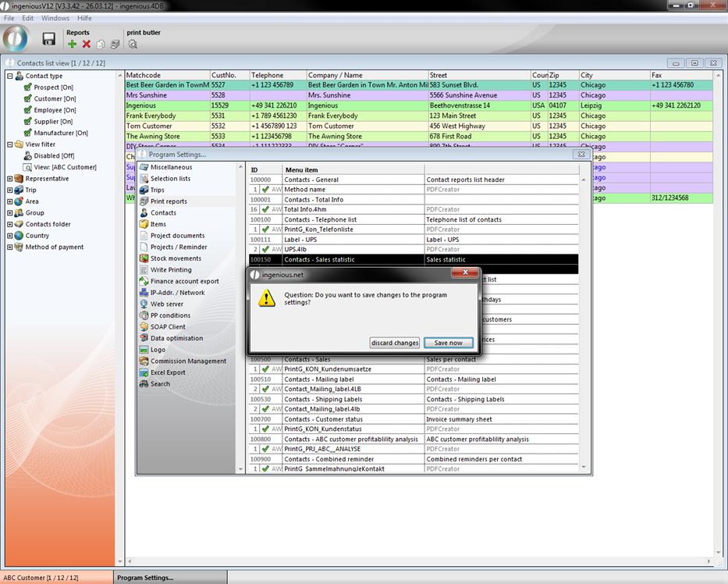Toggle the Prospect [On] checkbox

28,87
